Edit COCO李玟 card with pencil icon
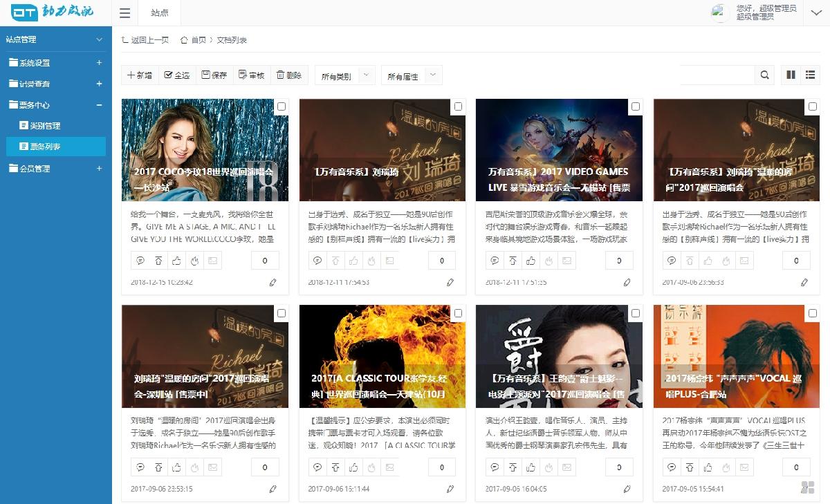The width and height of the screenshot is (830, 504). [273, 282]
